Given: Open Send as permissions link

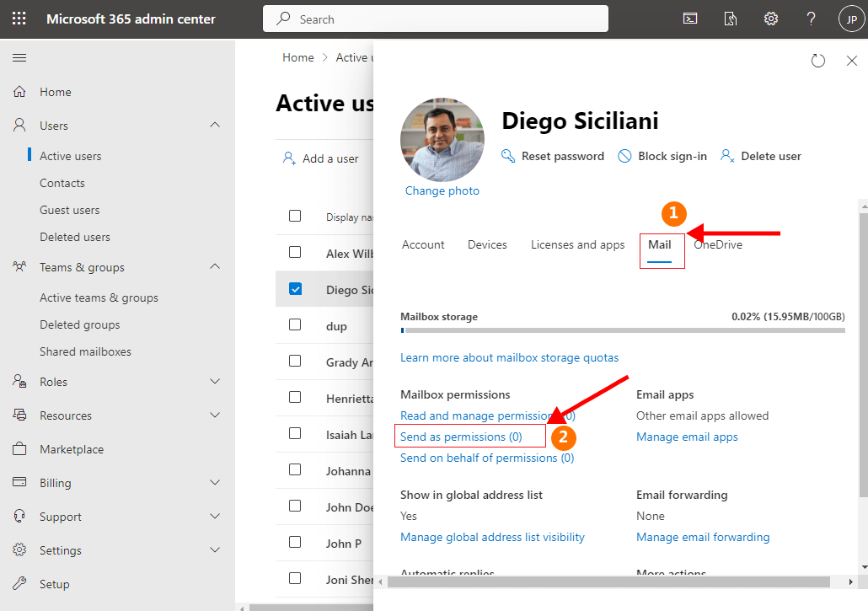Looking at the screenshot, I should click(461, 437).
